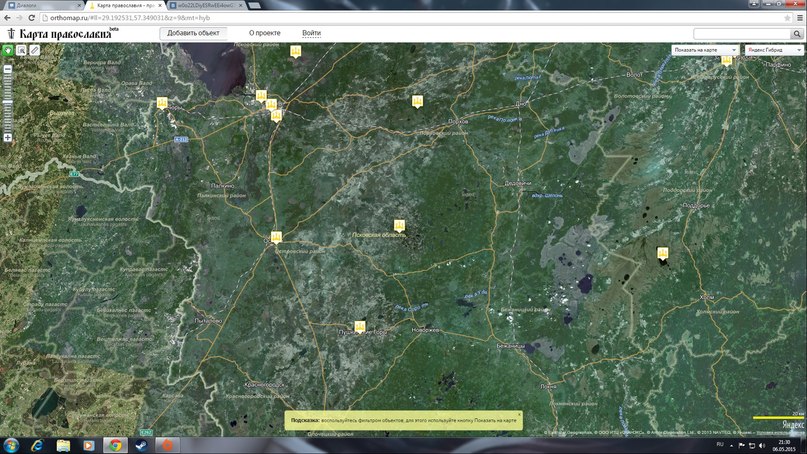Expand the Яндекс Гибрид map type dropdown
Viewport: 807px width, 454px height.
pyautogui.click(x=774, y=50)
